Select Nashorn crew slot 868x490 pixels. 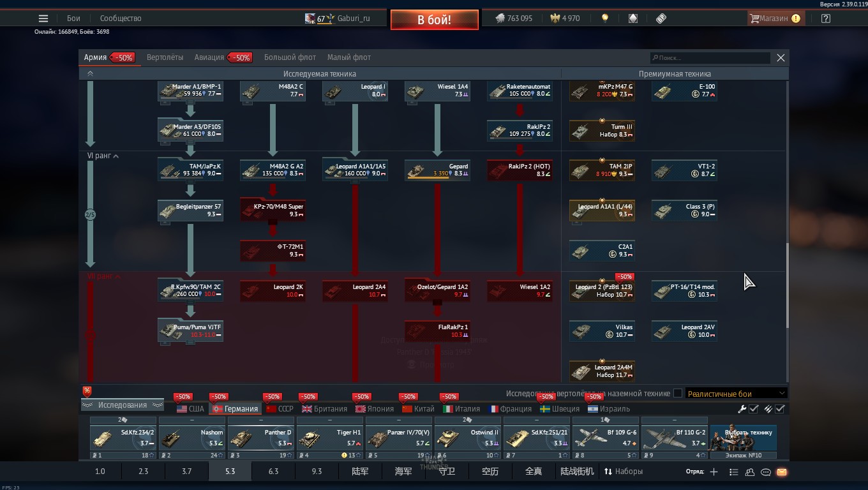click(191, 438)
